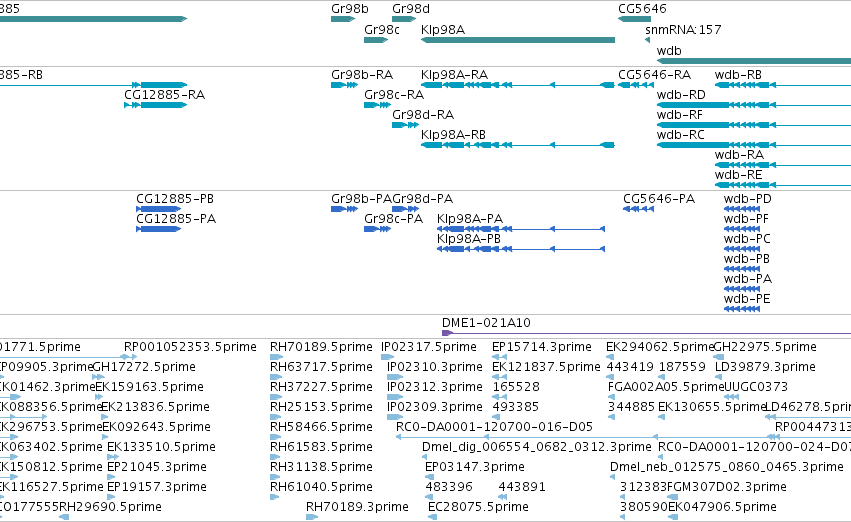851x522 pixels.
Task: Click the RH70189.3prime EST label
Action: coord(357,507)
